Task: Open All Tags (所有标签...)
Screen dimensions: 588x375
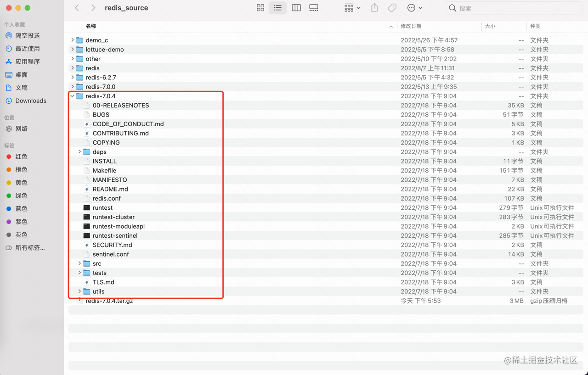Action: [30, 248]
